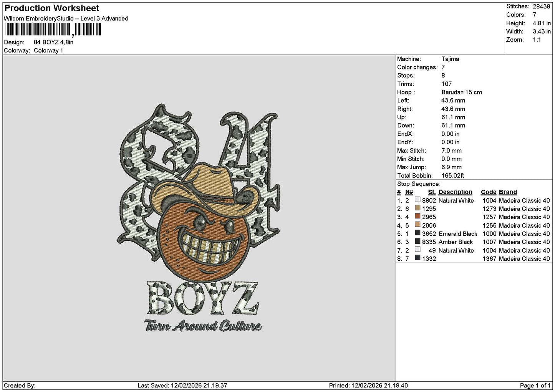
Task: Click the Up label
Action: [402, 117]
